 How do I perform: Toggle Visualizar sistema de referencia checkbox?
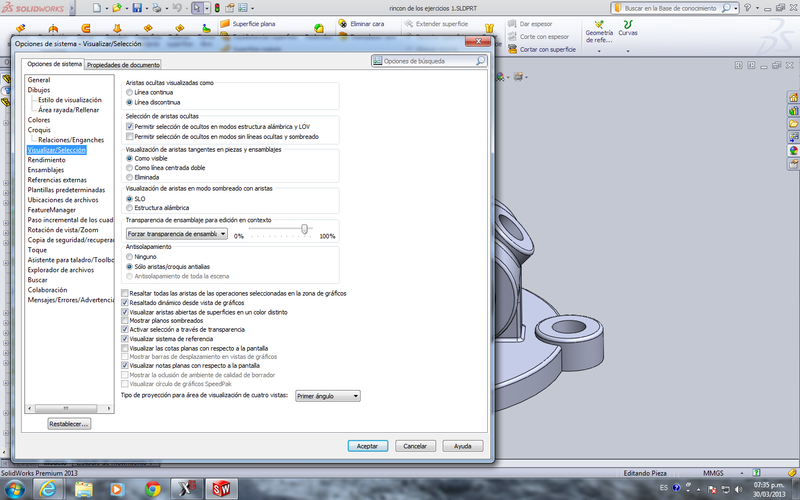124,339
